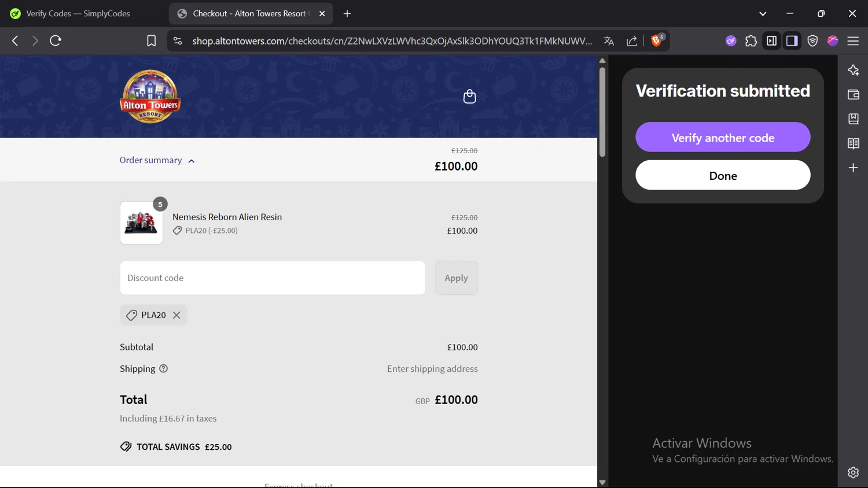Reload the checkout page
868x488 pixels.
[x=56, y=41]
